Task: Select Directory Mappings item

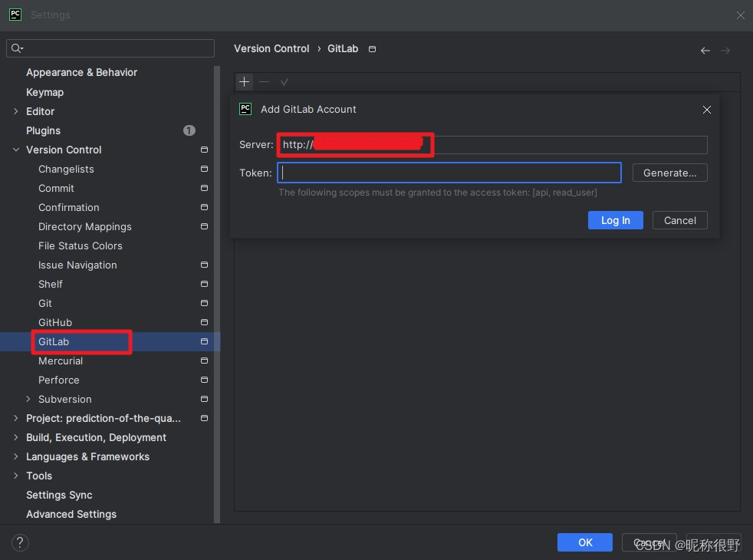Action: 85,227
